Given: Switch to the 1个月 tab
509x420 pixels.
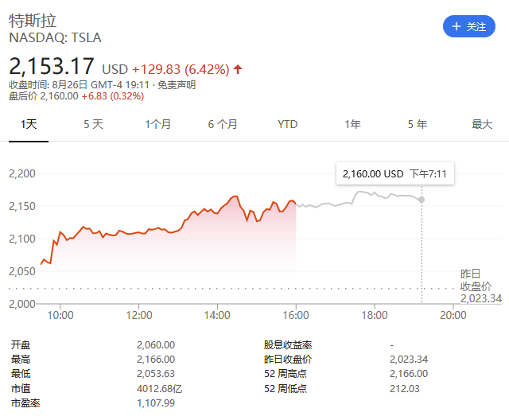Looking at the screenshot, I should point(157,124).
